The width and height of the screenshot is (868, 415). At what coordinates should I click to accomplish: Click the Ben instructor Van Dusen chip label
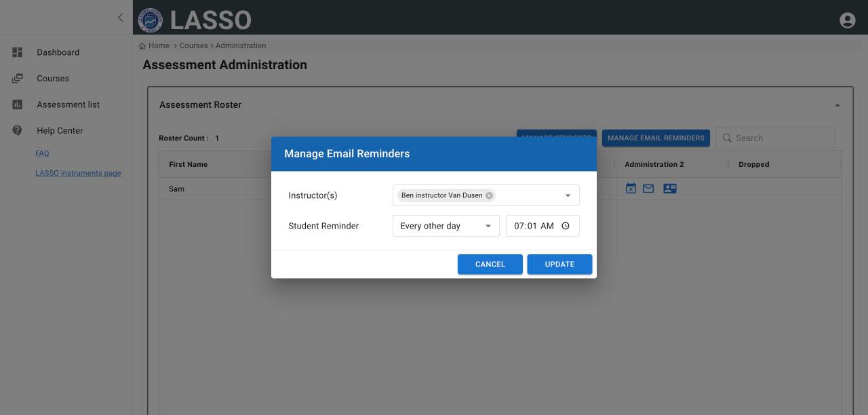(442, 195)
